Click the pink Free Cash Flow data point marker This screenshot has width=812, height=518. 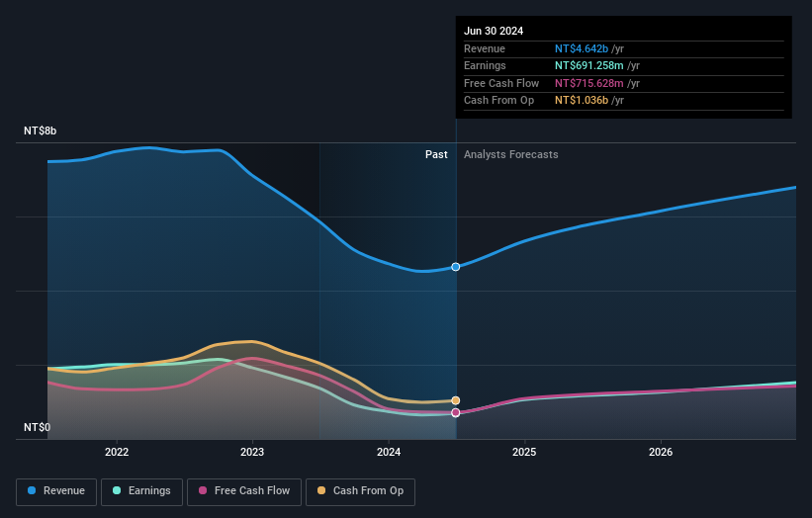(456, 412)
